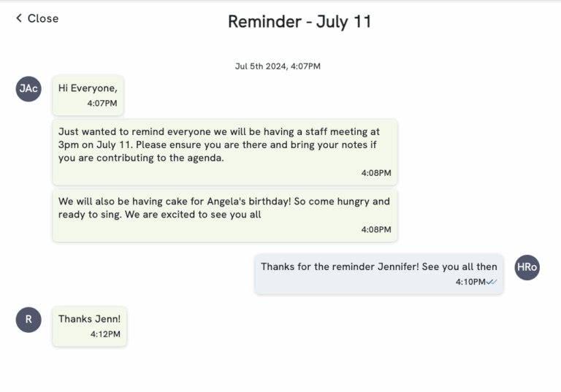Image resolution: width=561 pixels, height=392 pixels.
Task: Open the HRo sender avatar
Action: point(527,267)
